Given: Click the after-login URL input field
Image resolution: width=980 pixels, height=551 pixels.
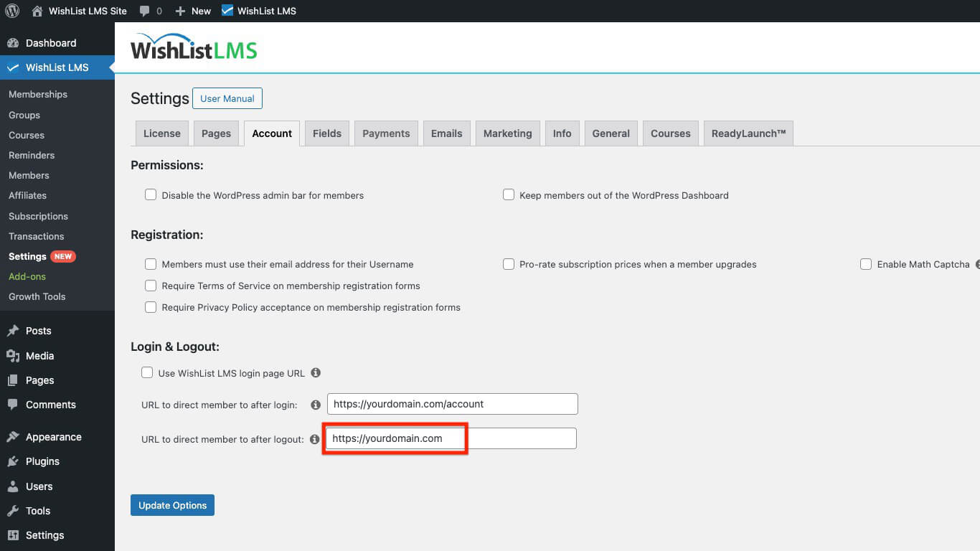Looking at the screenshot, I should tap(452, 404).
